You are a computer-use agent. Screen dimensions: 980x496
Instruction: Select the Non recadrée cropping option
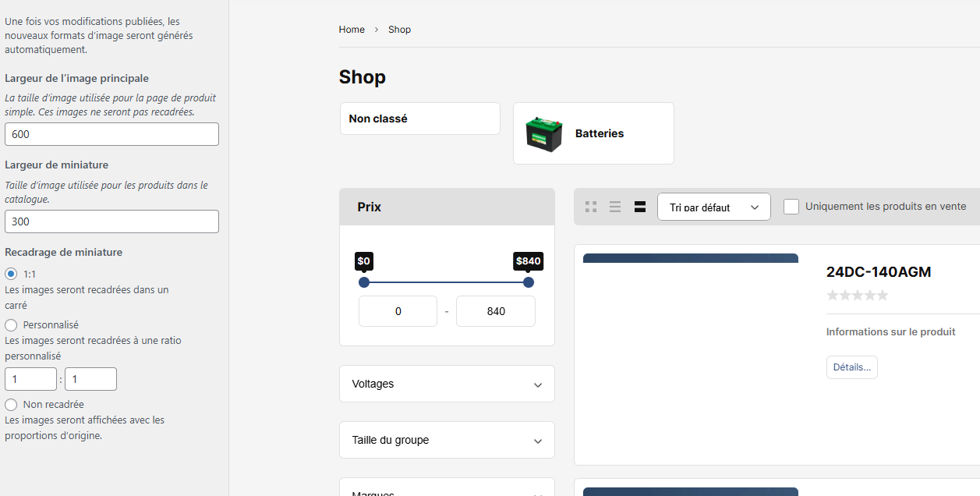coord(11,404)
